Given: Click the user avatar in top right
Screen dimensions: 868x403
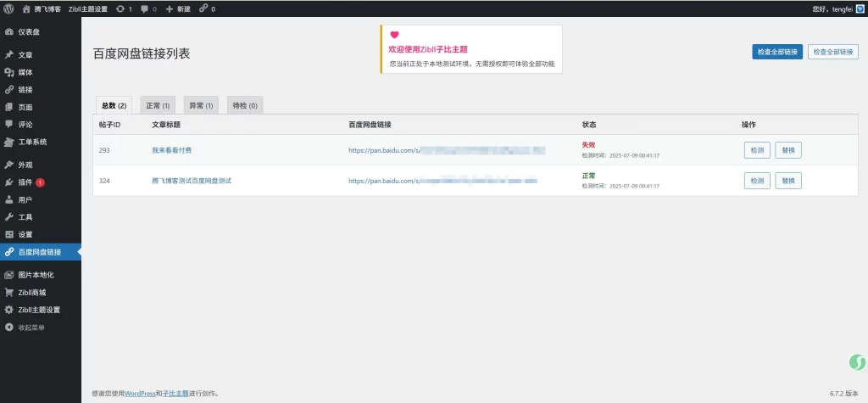Looking at the screenshot, I should pyautogui.click(x=860, y=8).
